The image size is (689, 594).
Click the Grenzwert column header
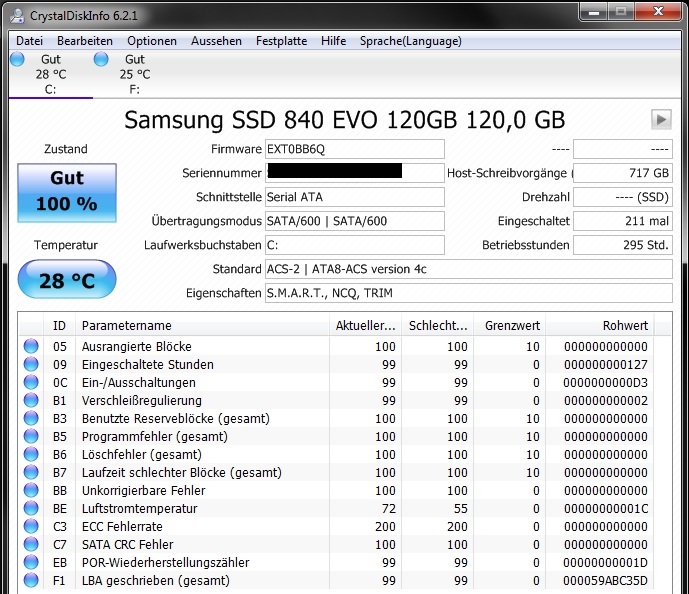click(510, 326)
